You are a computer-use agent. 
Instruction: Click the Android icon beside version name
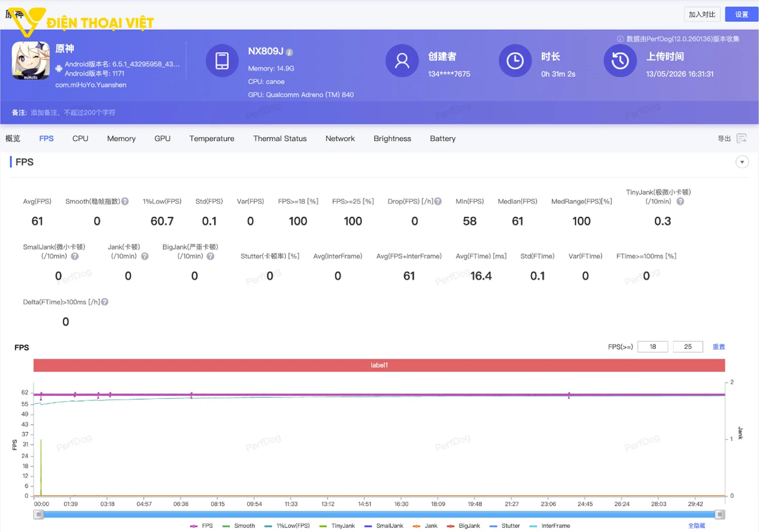[x=59, y=68]
